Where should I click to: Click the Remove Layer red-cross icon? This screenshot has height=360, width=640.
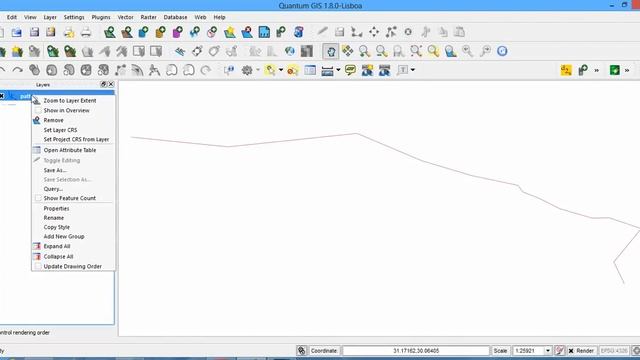[x=247, y=32]
